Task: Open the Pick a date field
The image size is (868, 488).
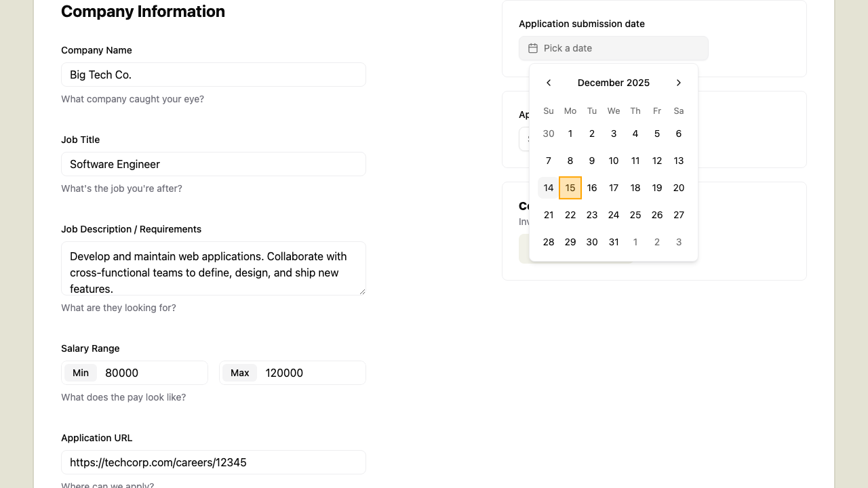Action: [x=613, y=48]
